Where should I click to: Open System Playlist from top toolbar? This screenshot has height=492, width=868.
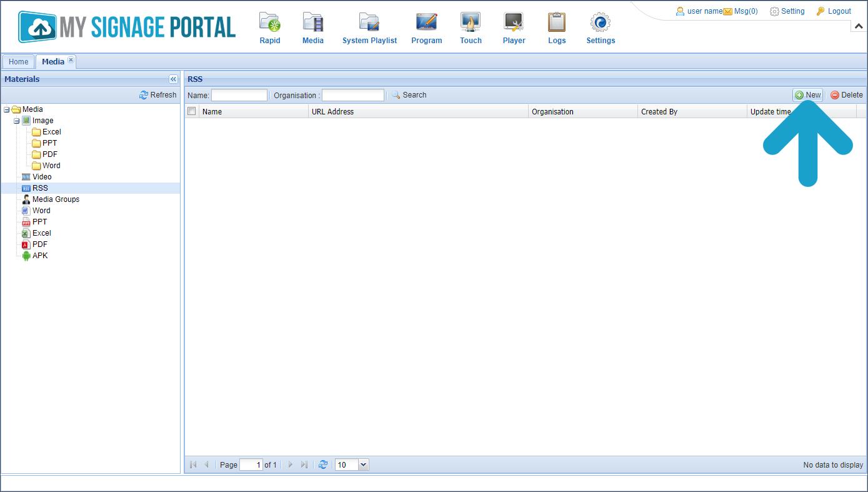click(369, 29)
